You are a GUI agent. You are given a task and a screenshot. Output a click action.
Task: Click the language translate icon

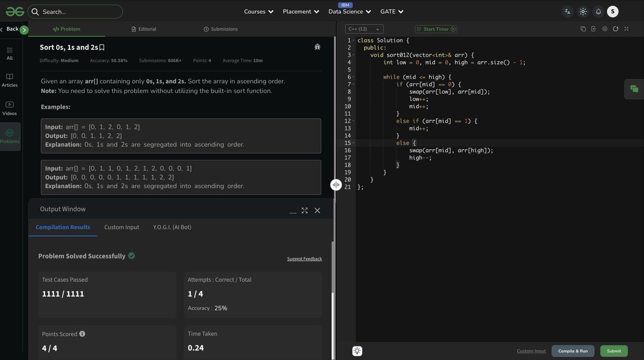[x=567, y=11]
